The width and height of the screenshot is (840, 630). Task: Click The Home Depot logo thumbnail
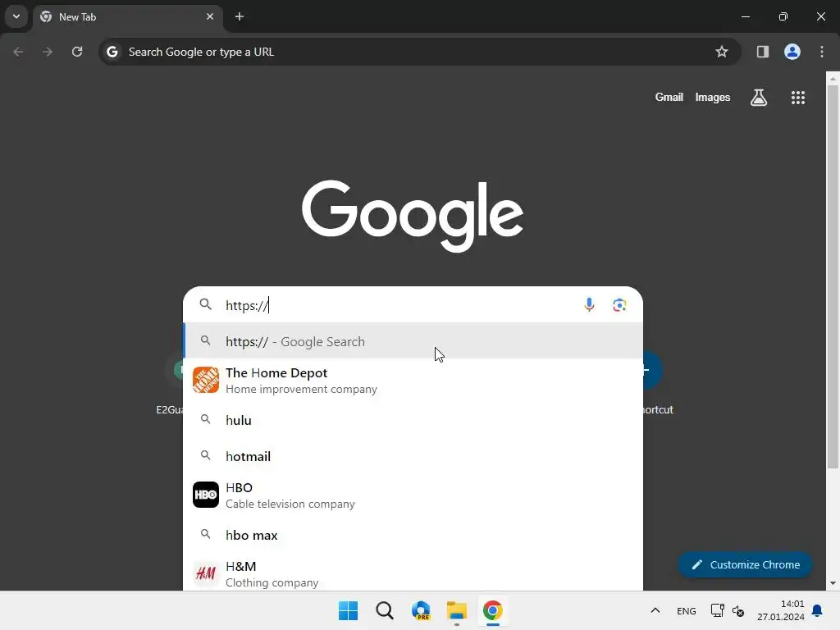206,380
